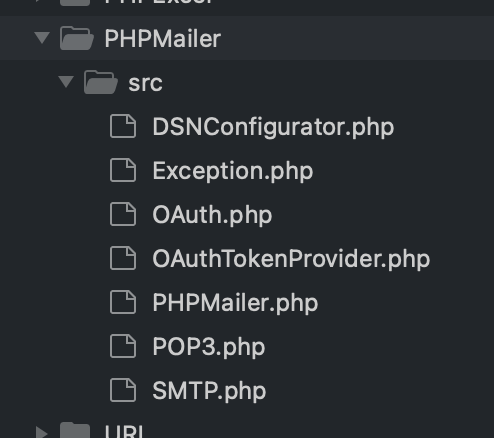Open DSNConfigurator.php file
Screen dimensions: 494x438
pos(273,127)
